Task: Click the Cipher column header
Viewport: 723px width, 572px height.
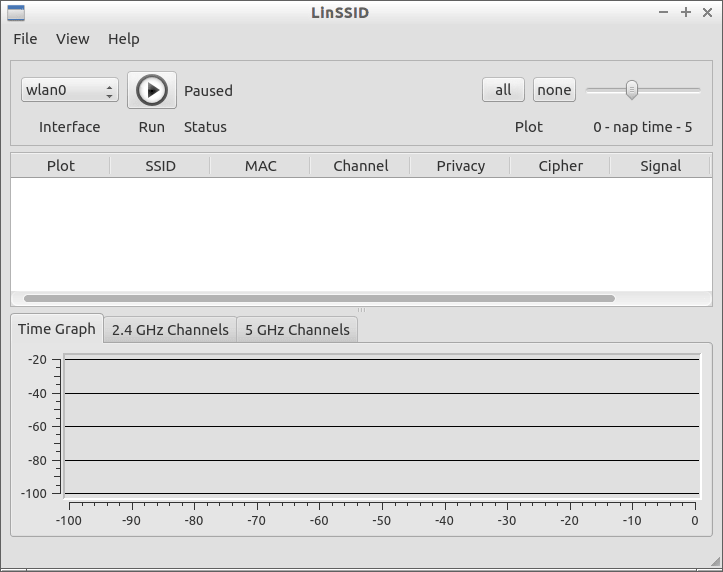Action: click(560, 166)
